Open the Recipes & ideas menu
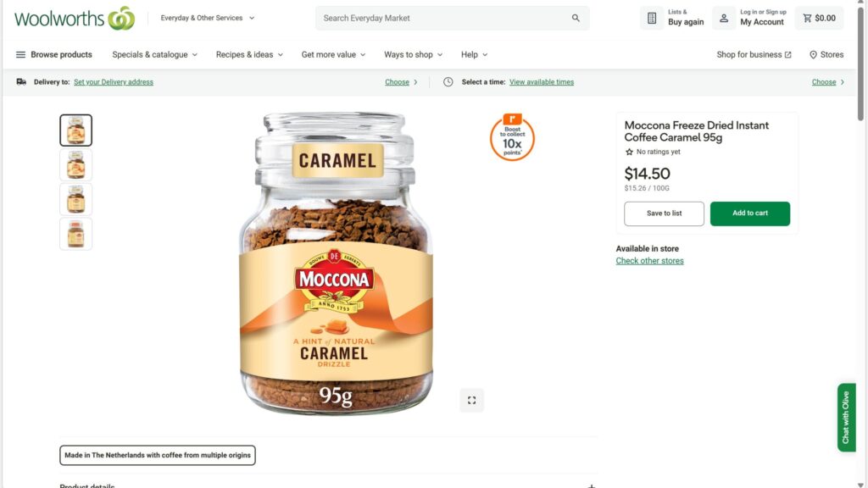This screenshot has width=868, height=488. pyautogui.click(x=249, y=55)
